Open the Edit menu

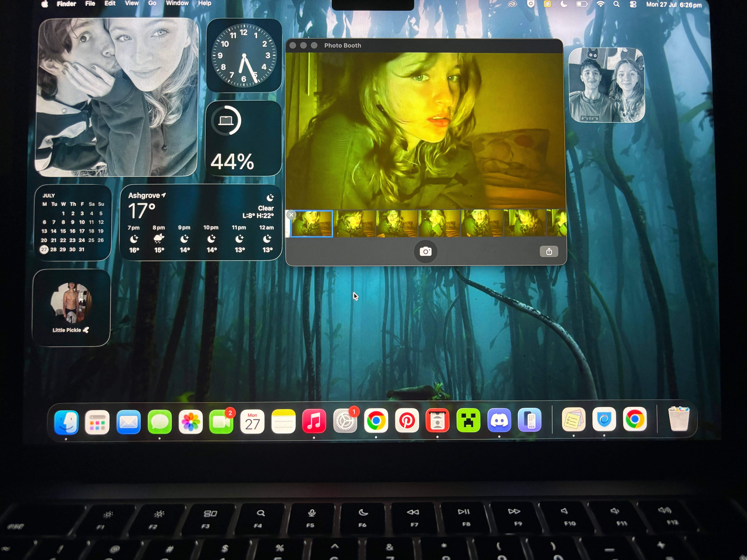pyautogui.click(x=110, y=3)
